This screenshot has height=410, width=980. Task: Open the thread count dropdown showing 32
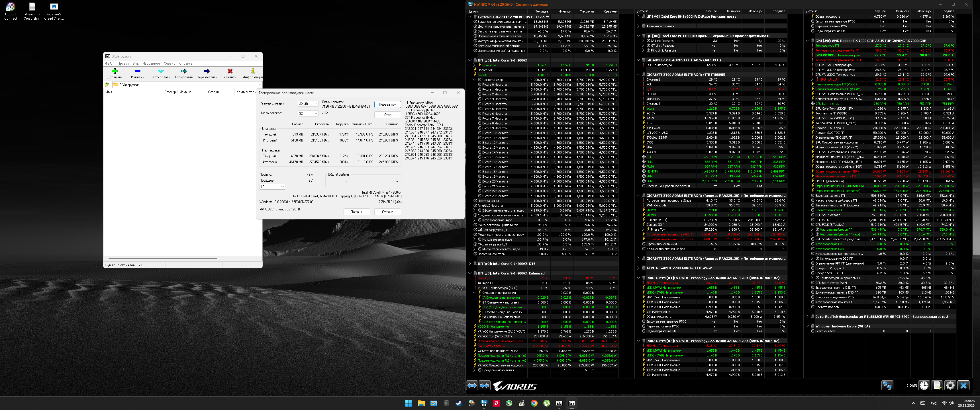point(308,113)
